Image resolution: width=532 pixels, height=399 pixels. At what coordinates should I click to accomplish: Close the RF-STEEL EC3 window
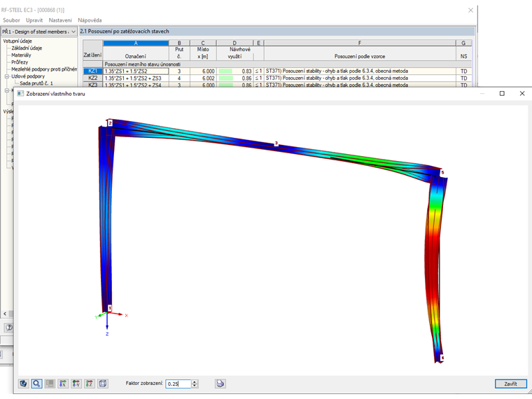pos(470,10)
